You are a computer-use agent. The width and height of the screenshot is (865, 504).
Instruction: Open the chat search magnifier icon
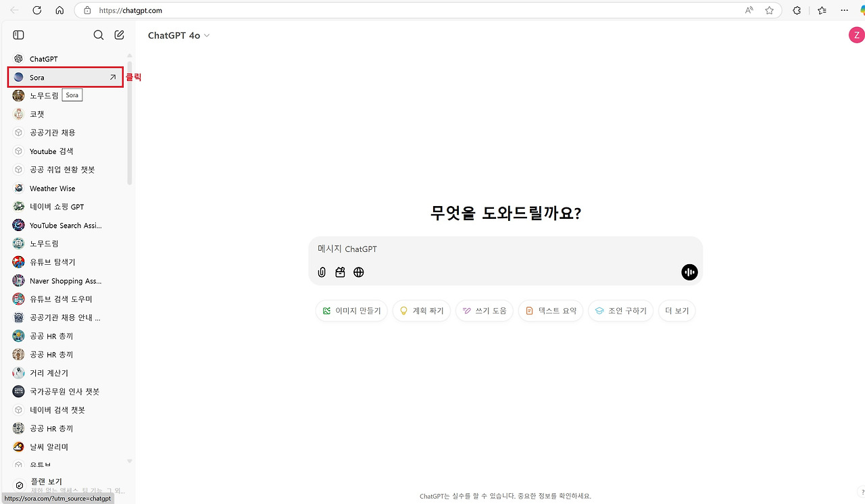tap(99, 35)
